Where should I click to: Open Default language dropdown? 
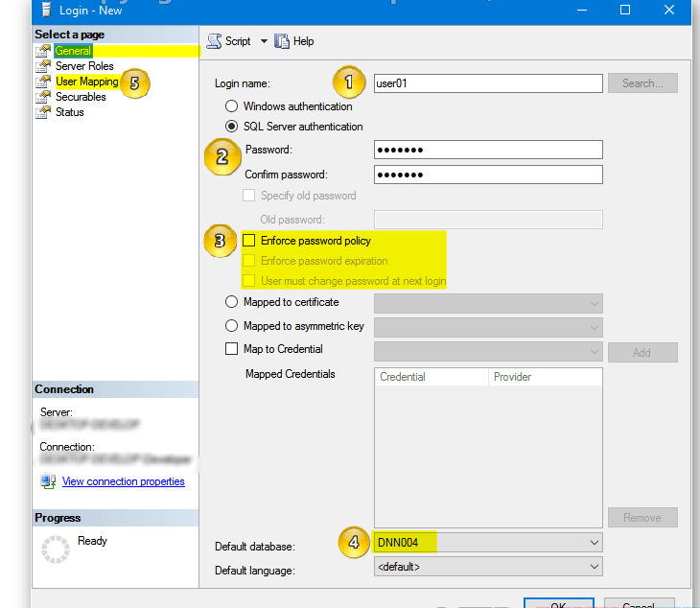pyautogui.click(x=488, y=567)
